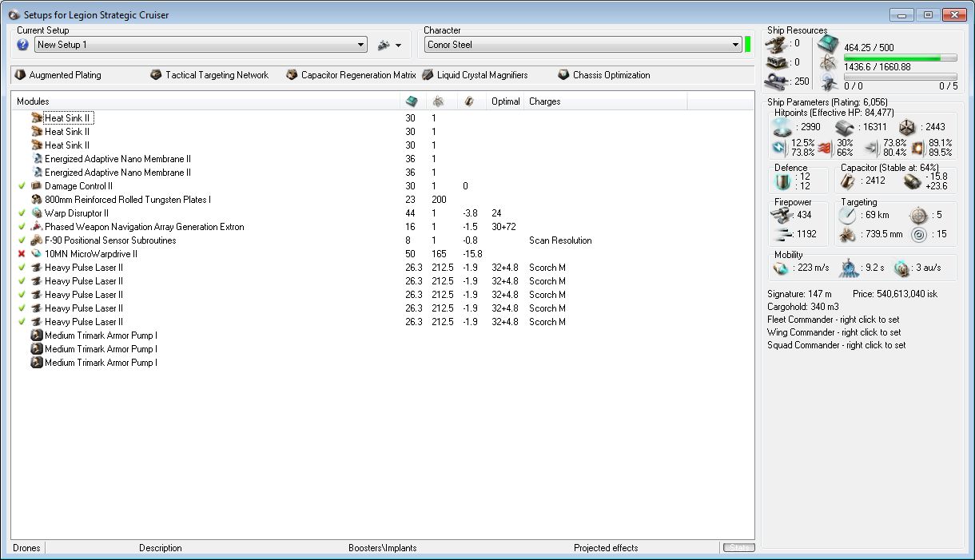Toggle the Phased Weapon Navigation Array checkmark
The image size is (975, 560).
point(22,227)
